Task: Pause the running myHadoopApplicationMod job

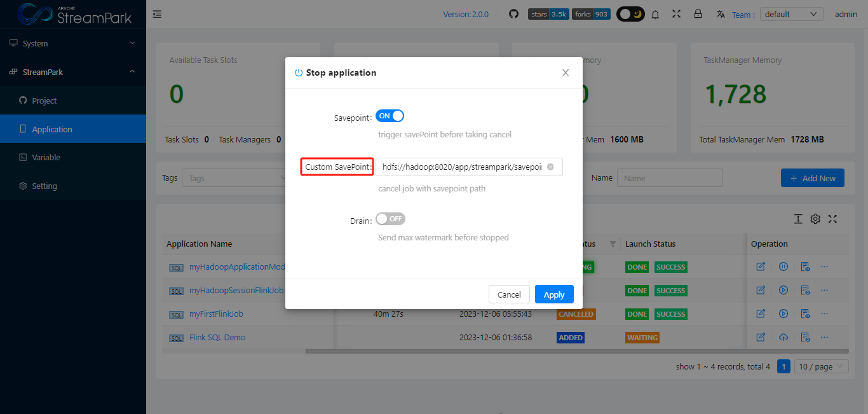Action: [x=783, y=266]
